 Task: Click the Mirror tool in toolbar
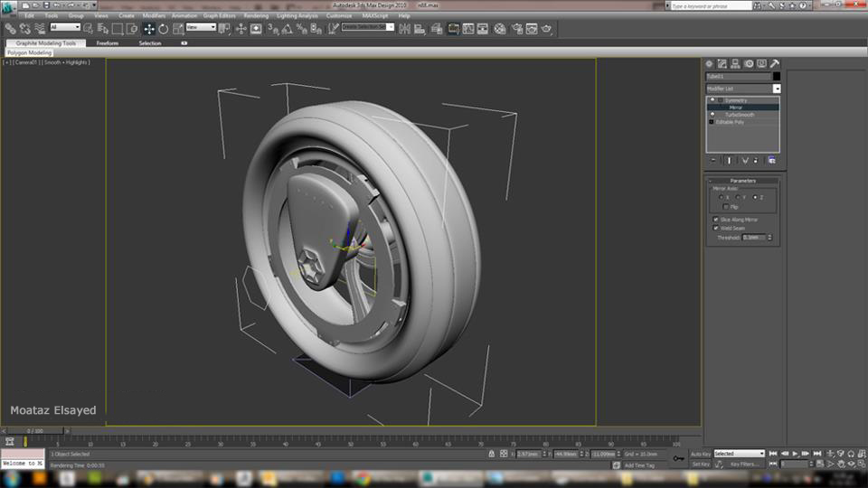coord(405,29)
